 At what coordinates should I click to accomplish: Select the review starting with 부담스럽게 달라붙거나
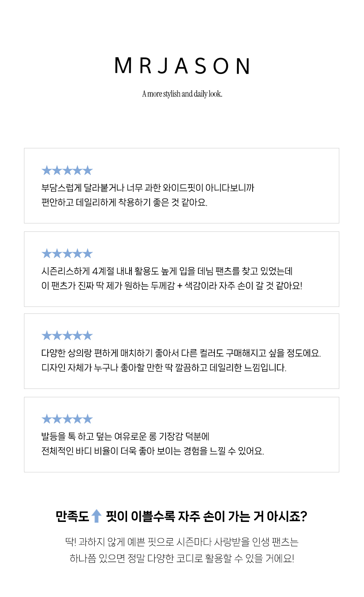[147, 188]
